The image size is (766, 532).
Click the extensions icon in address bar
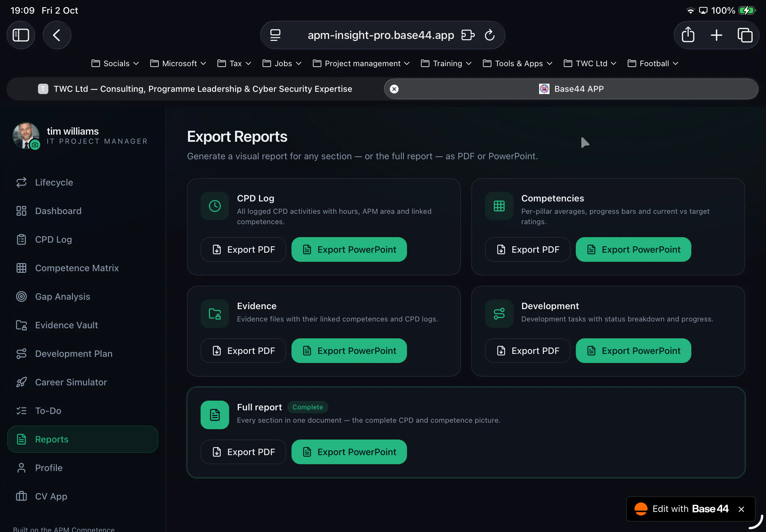click(468, 35)
